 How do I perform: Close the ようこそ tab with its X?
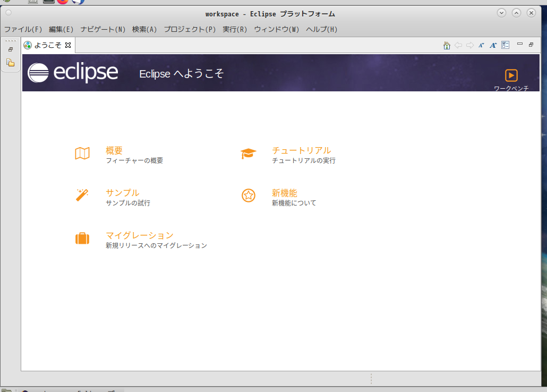68,45
